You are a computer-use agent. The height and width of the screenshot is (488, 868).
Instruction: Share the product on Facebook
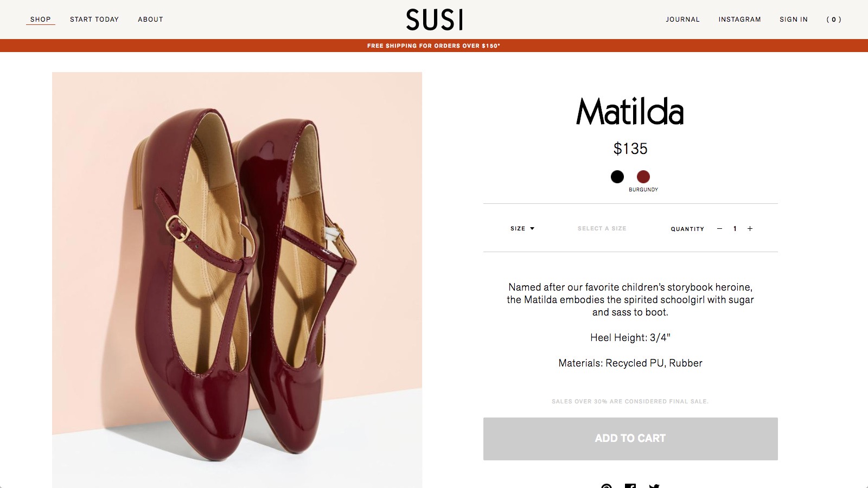point(630,486)
